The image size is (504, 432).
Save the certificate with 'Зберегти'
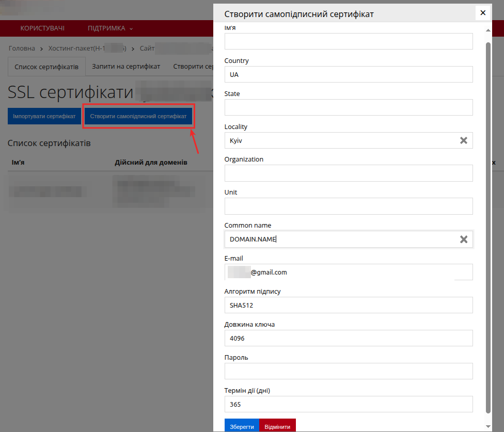pyautogui.click(x=241, y=426)
